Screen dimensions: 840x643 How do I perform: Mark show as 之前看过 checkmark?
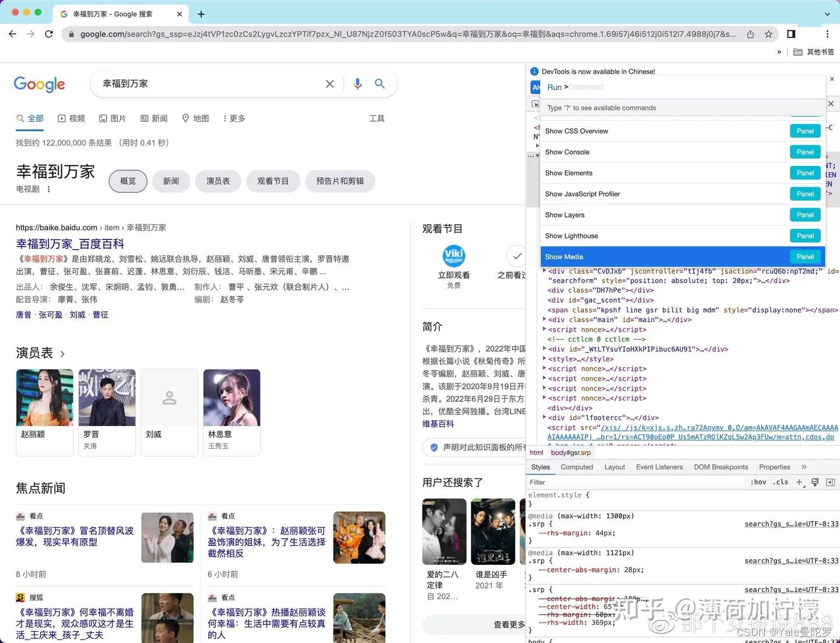coord(517,256)
